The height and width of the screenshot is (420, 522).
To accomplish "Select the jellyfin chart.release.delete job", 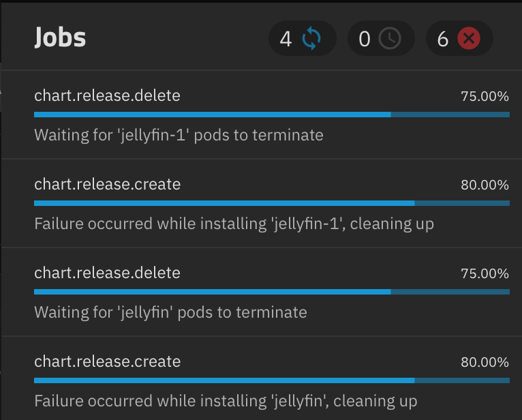I will pyautogui.click(x=262, y=292).
